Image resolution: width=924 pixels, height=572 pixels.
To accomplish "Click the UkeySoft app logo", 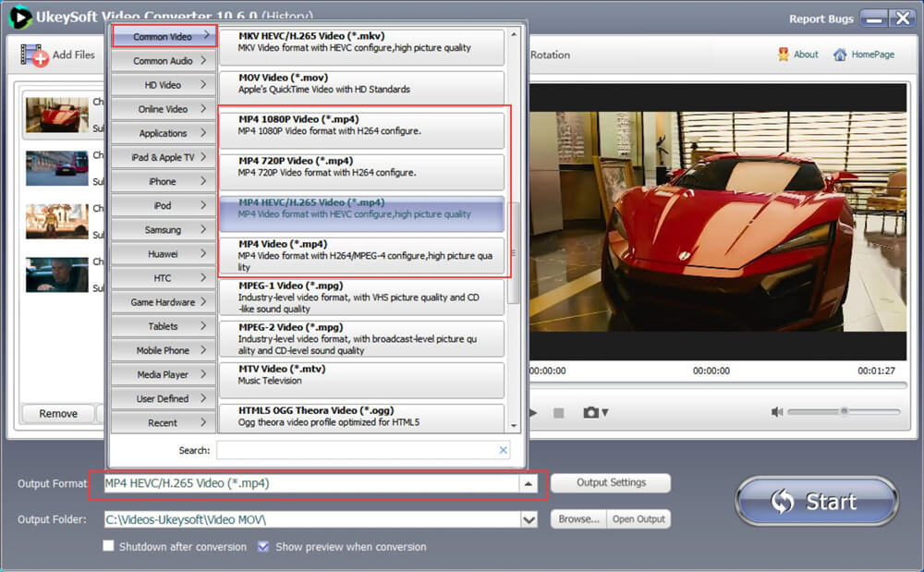I will tap(20, 17).
